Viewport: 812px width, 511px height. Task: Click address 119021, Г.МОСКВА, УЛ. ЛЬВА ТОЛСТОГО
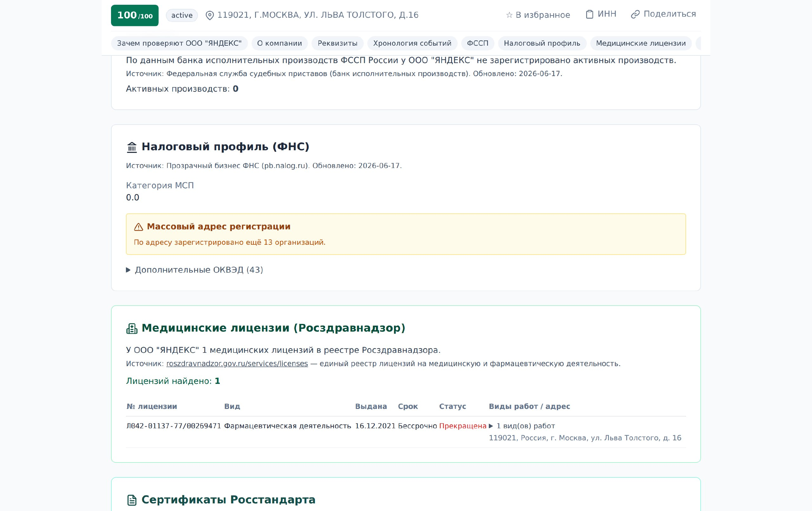318,15
